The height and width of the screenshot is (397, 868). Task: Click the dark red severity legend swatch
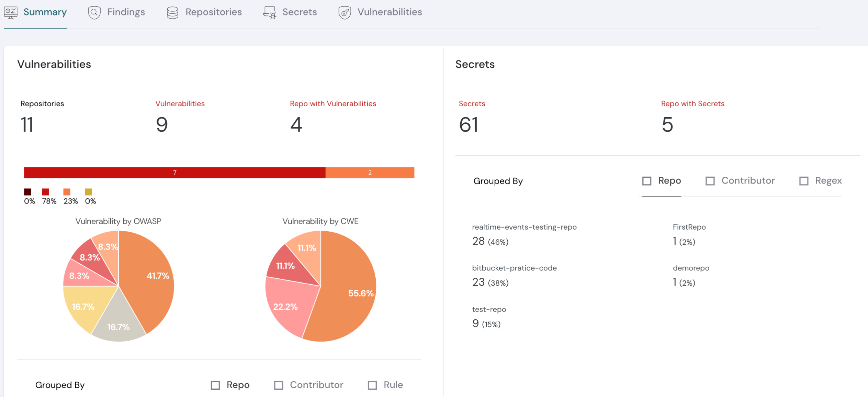[x=28, y=192]
